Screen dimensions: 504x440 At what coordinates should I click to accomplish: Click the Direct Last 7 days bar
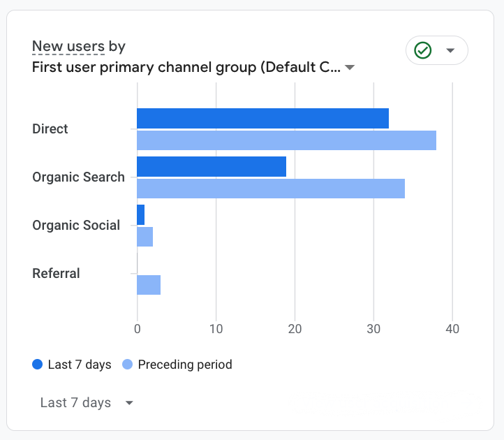point(262,119)
